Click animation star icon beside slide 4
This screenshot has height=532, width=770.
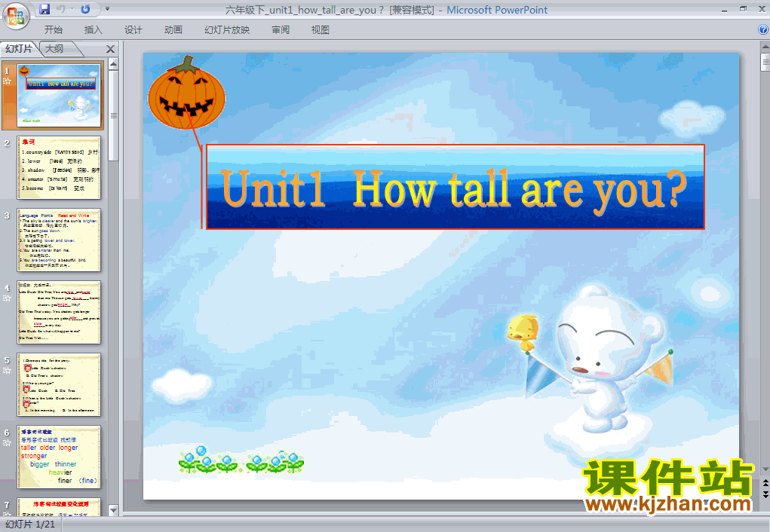tap(8, 298)
